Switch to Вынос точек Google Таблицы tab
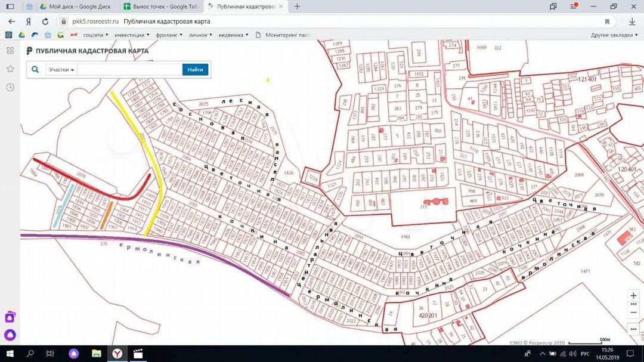The image size is (644, 362). click(x=159, y=7)
